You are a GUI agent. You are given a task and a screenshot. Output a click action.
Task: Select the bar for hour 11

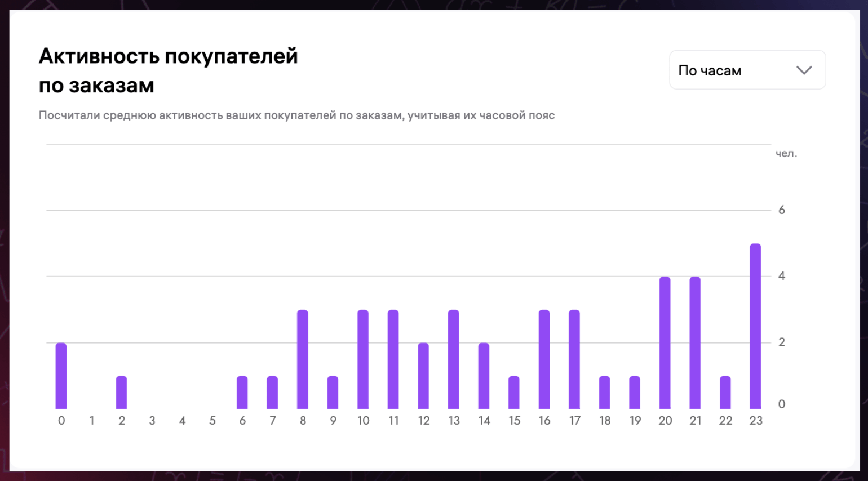click(393, 359)
